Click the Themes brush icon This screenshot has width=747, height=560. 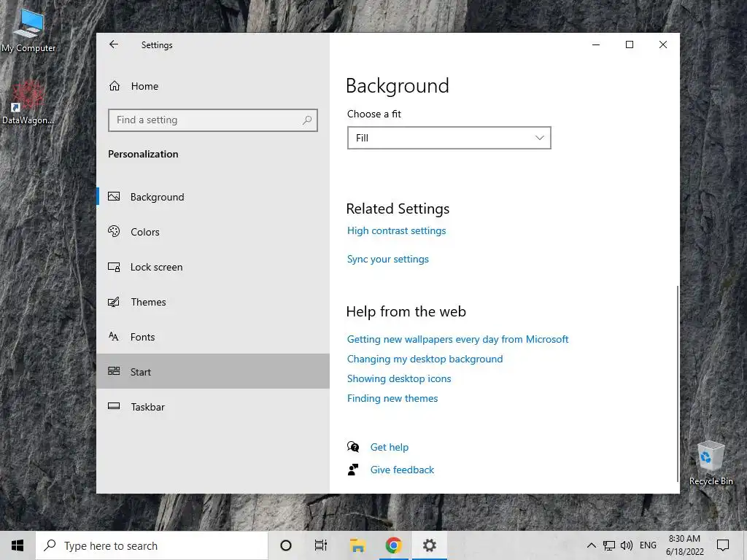114,302
